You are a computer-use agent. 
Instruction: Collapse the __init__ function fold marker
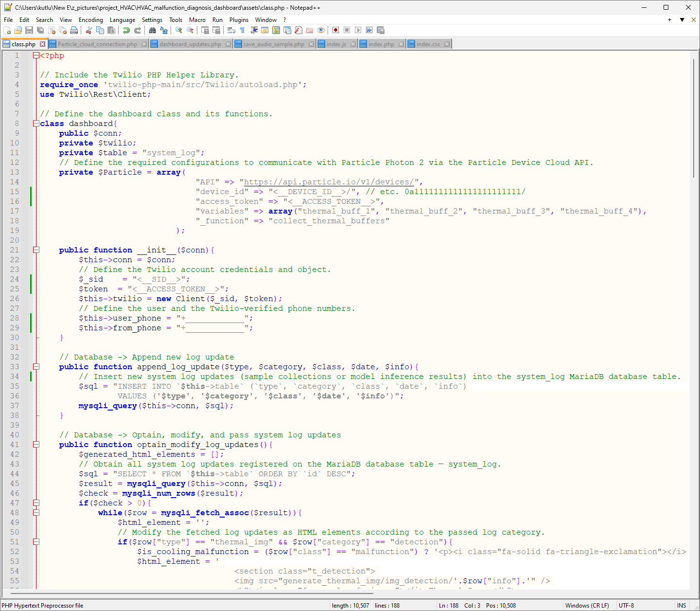tap(36, 250)
